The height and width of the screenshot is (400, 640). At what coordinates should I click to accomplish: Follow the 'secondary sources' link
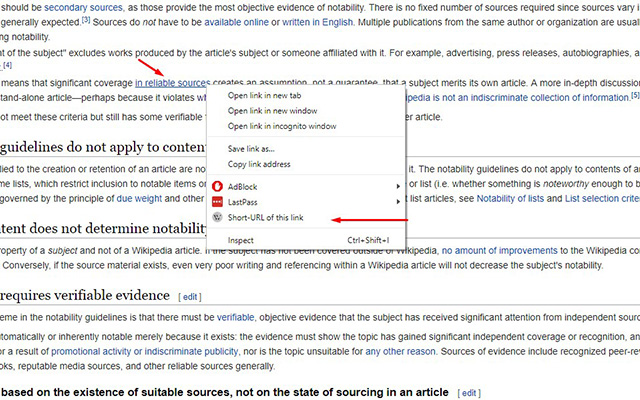83,7
